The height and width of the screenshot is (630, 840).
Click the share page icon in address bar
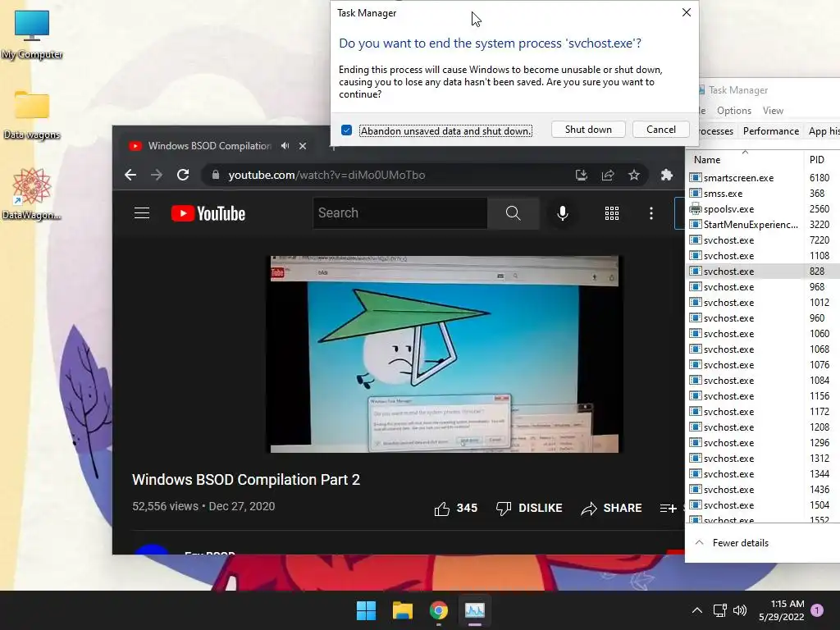pos(608,175)
